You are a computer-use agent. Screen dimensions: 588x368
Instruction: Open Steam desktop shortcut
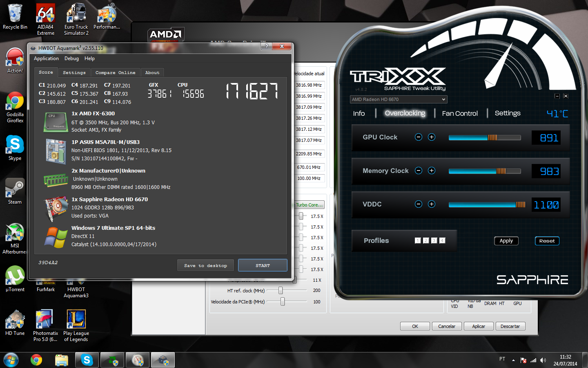pyautogui.click(x=15, y=192)
